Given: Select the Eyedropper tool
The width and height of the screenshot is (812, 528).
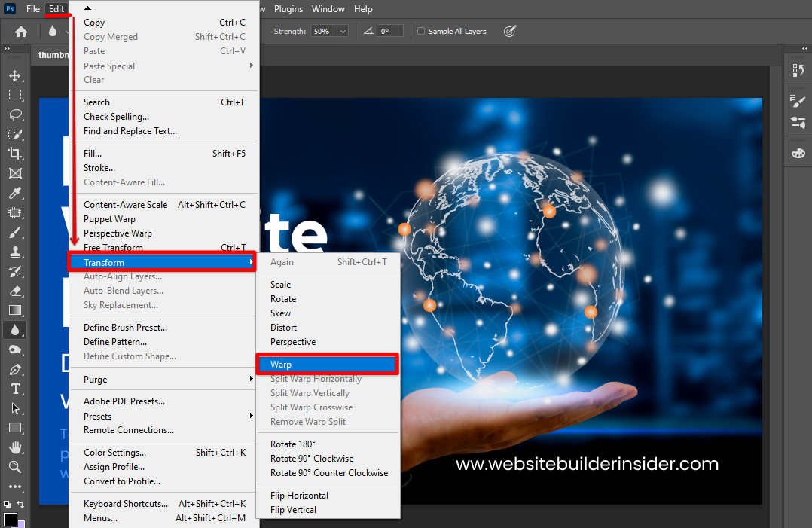Looking at the screenshot, I should pos(14,194).
